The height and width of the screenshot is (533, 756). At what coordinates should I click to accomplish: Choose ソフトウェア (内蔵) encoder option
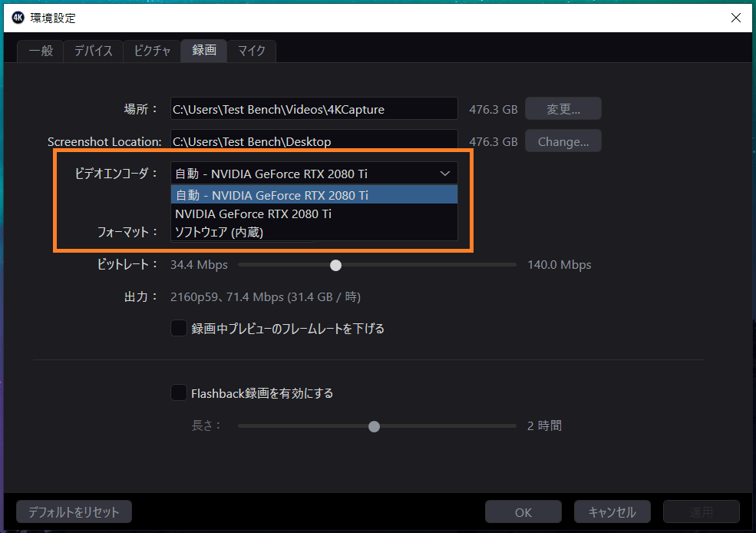[x=314, y=232]
